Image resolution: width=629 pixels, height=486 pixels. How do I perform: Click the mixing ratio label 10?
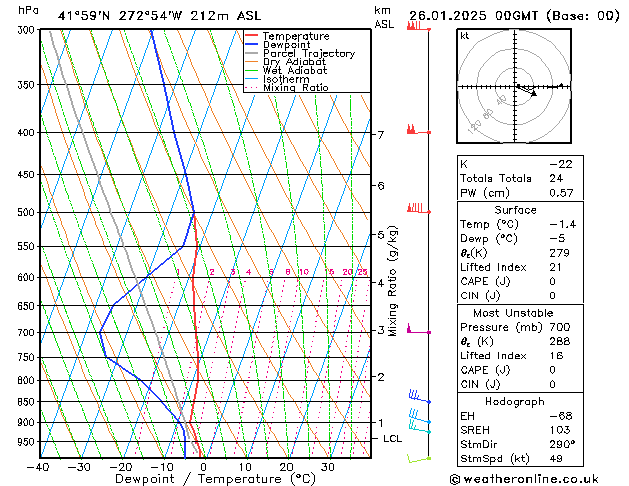click(x=304, y=272)
